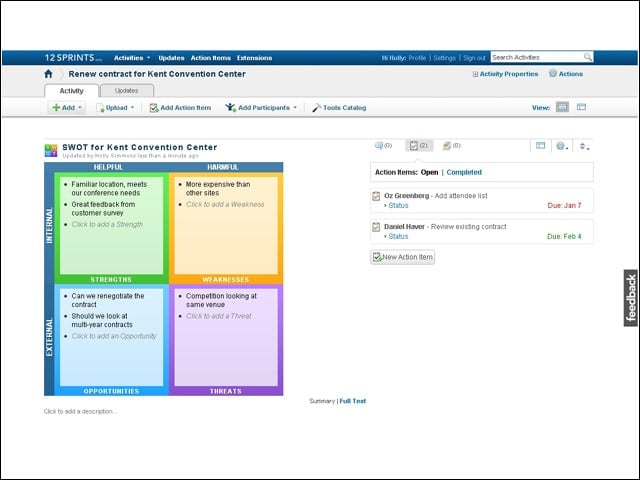This screenshot has width=640, height=480.
Task: Click the 12 Sprints logo
Action: (73, 58)
